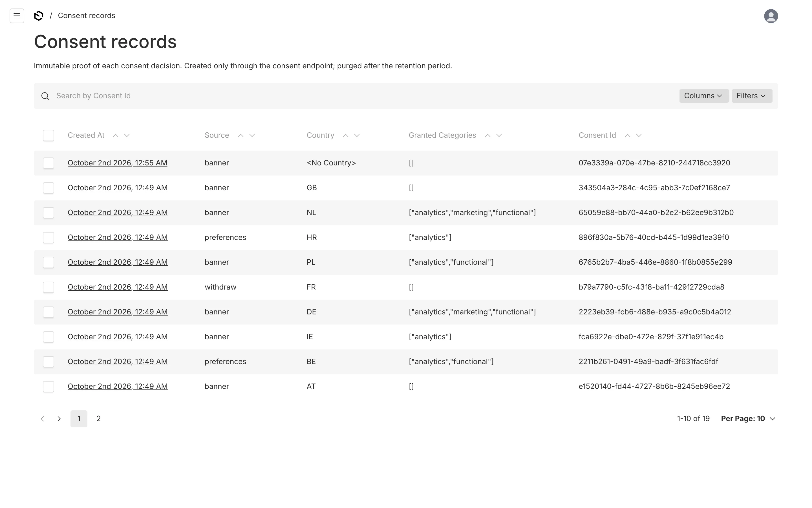Select the AT record checkbox
The height and width of the screenshot is (508, 812).
click(x=48, y=387)
